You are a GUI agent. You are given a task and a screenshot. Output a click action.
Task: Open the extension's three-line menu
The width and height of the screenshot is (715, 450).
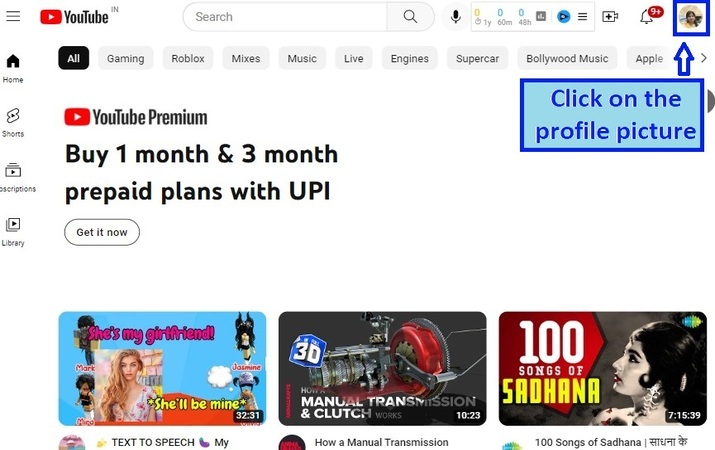pos(582,17)
